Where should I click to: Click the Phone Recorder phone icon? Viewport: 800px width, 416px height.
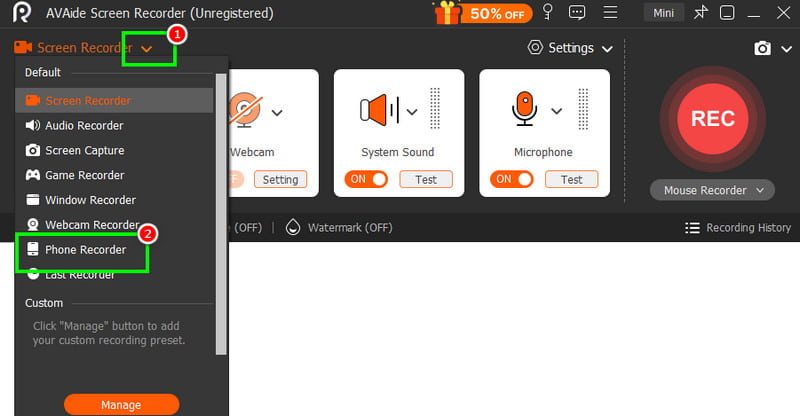[x=33, y=249]
